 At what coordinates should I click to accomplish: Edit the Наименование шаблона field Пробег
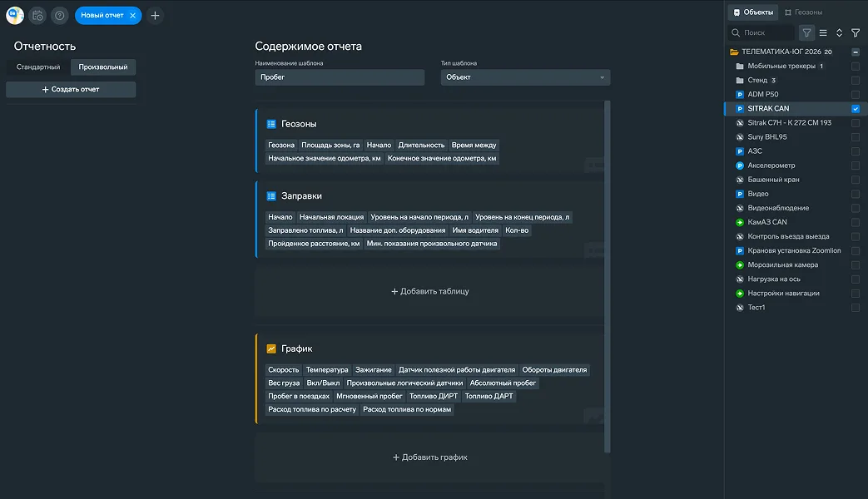tap(340, 77)
